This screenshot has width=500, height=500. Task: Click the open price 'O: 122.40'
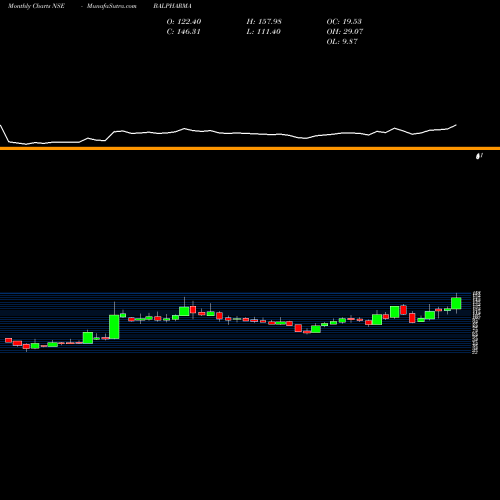click(184, 21)
